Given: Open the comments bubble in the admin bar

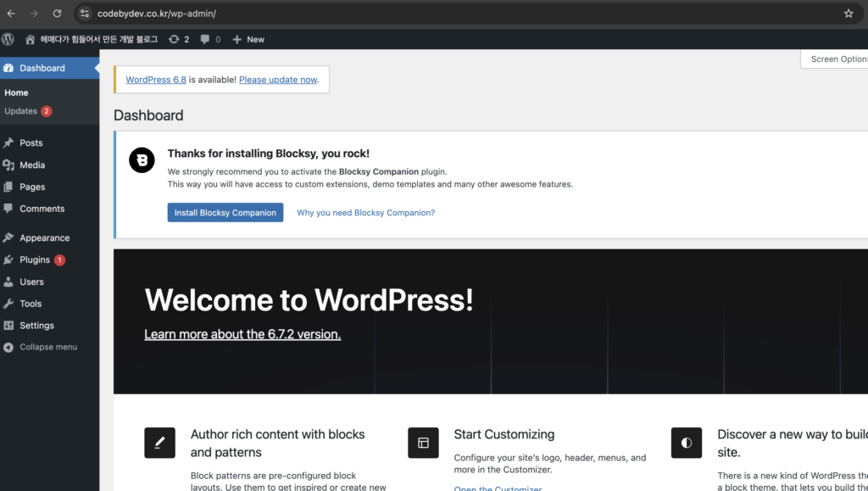Looking at the screenshot, I should click(205, 39).
